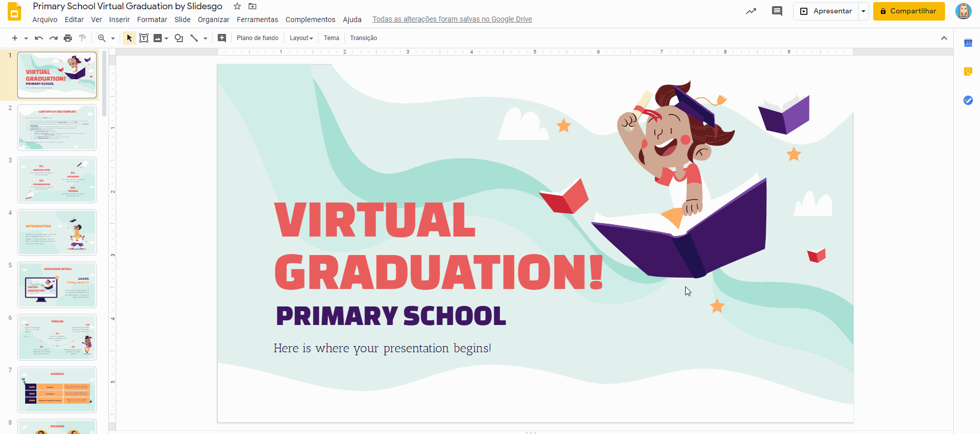The image size is (980, 434).
Task: Click the move to folder icon
Action: tap(252, 6)
